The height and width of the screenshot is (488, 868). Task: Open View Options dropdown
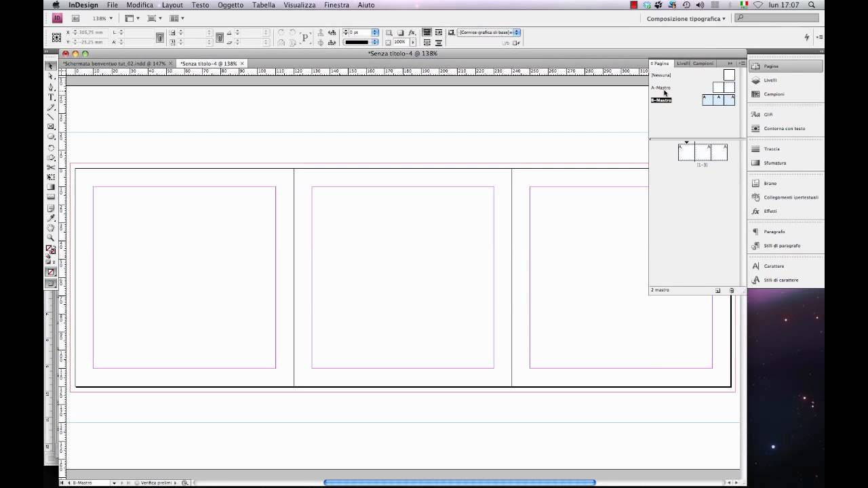tap(132, 18)
